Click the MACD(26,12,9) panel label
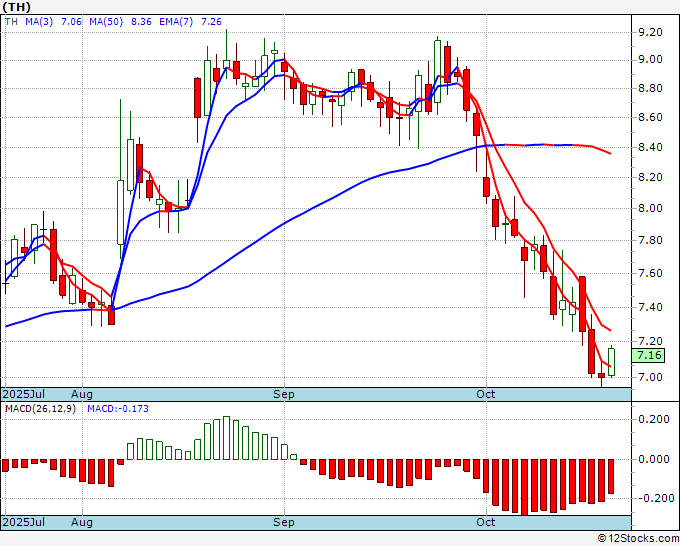This screenshot has height=546, width=680. coord(40,409)
